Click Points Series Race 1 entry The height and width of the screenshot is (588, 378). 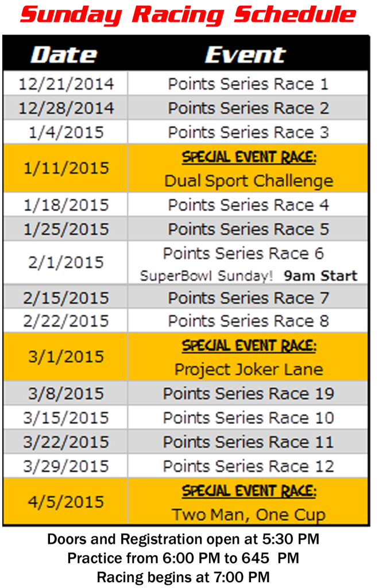[x=248, y=84]
